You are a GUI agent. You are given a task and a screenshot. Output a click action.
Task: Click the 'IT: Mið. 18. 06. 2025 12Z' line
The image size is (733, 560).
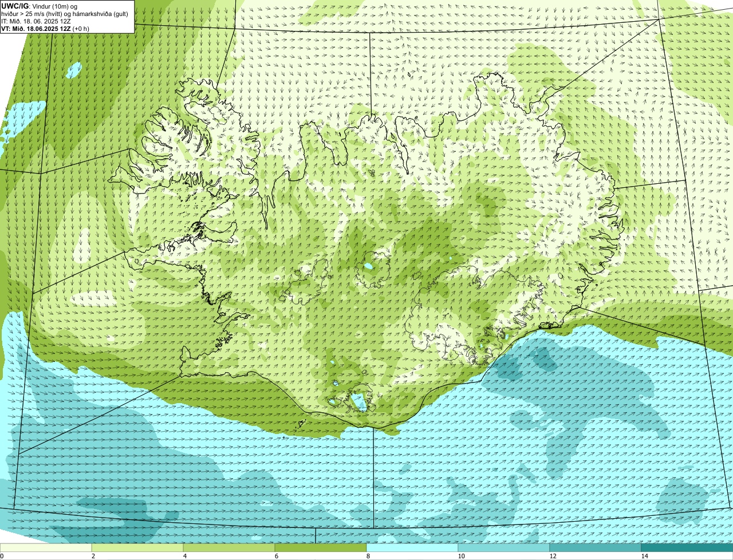point(36,21)
